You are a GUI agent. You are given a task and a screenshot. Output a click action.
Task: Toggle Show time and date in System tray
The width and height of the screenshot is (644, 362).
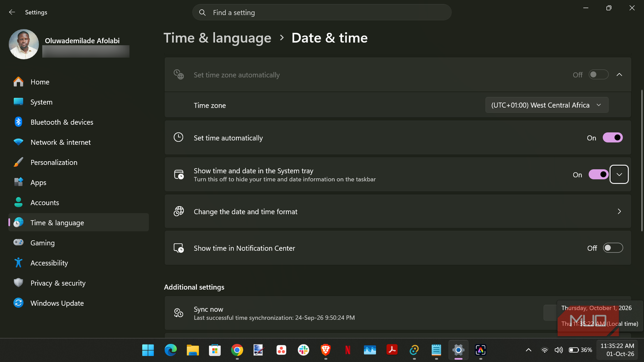598,174
